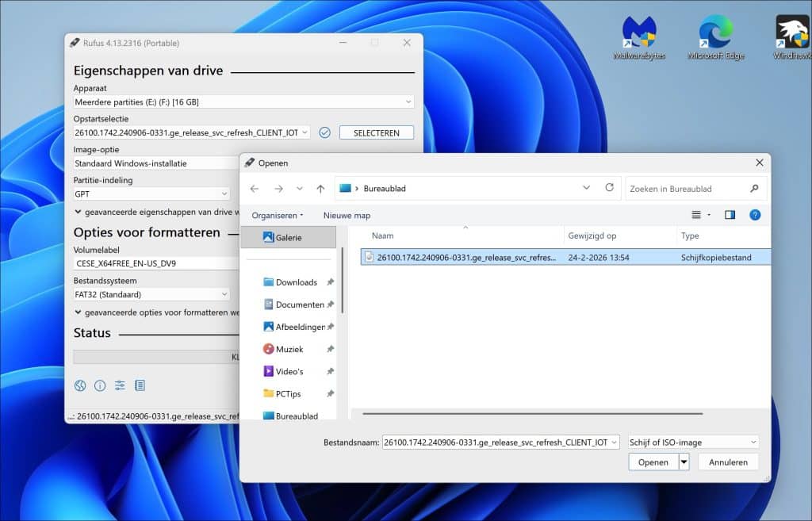Toggle the pin on the Downloads folder

tap(328, 281)
